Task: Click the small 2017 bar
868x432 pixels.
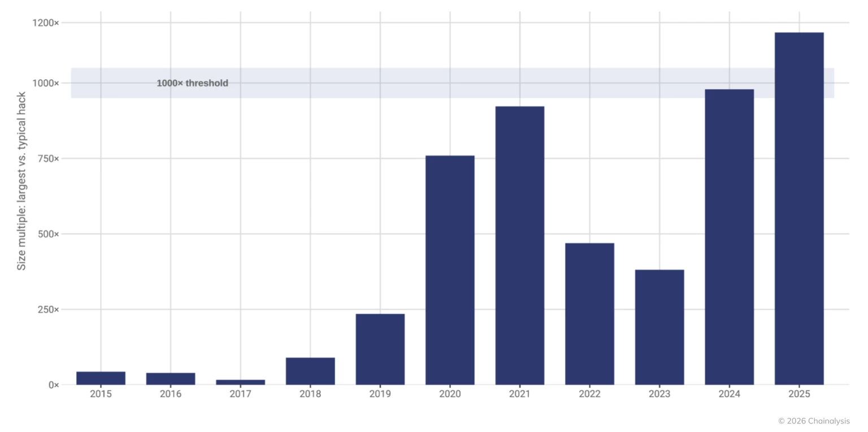Action: tap(240, 382)
